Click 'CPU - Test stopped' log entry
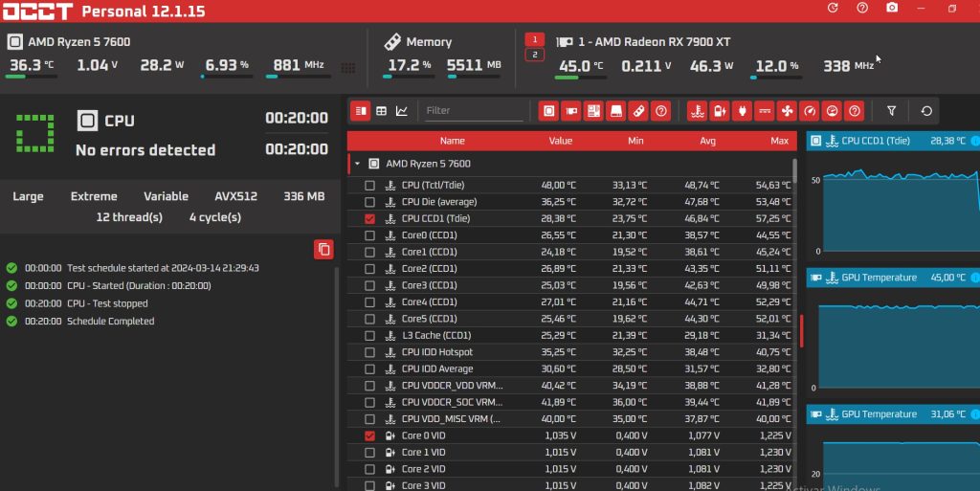Viewport: 980px width, 491px height. click(x=107, y=303)
